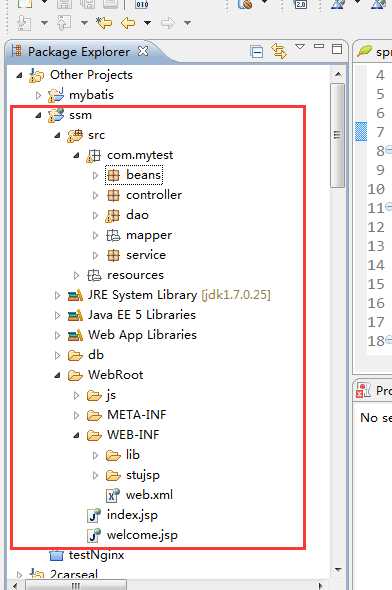The image size is (392, 590).
Task: Expand the js folder
Action: coord(76,395)
